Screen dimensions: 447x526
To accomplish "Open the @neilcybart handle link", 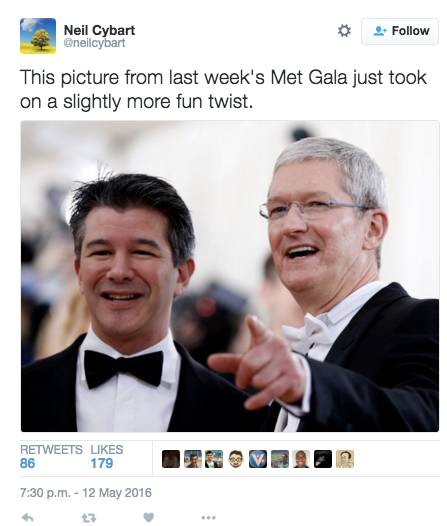I will tap(94, 43).
